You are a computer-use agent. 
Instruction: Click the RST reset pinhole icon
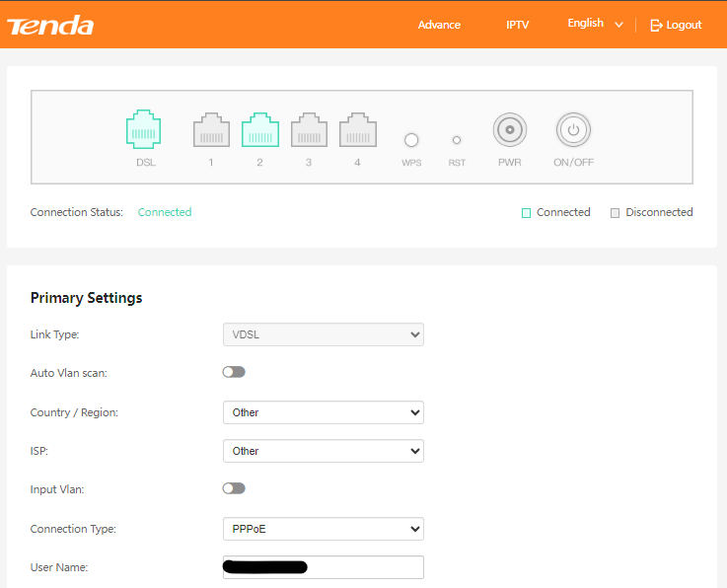click(457, 140)
